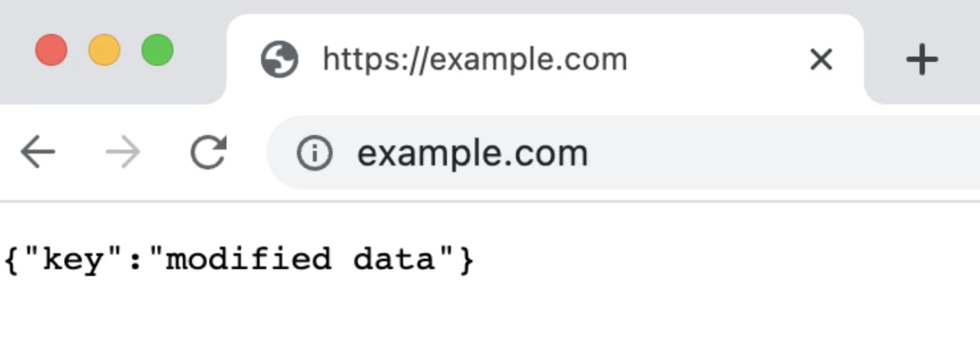View site information for example.com
The image size is (980, 351).
pyautogui.click(x=315, y=153)
